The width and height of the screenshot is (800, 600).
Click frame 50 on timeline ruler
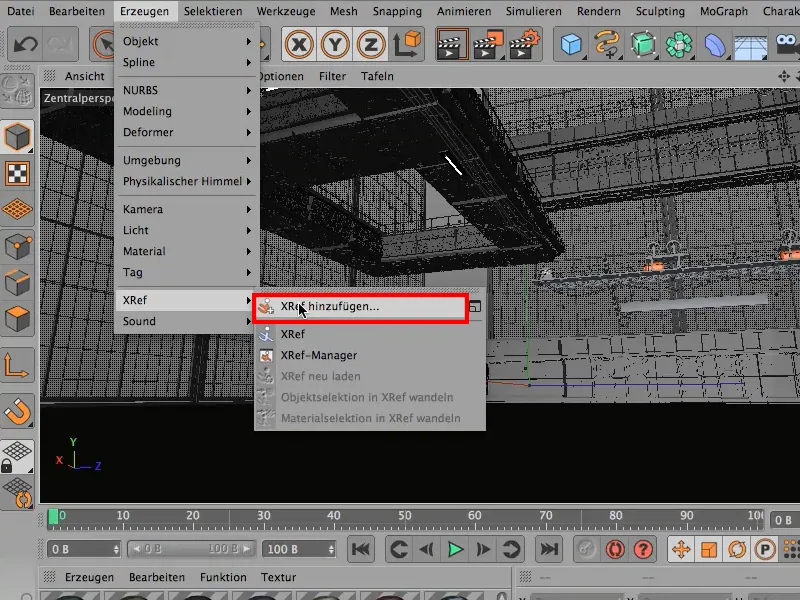(x=405, y=516)
